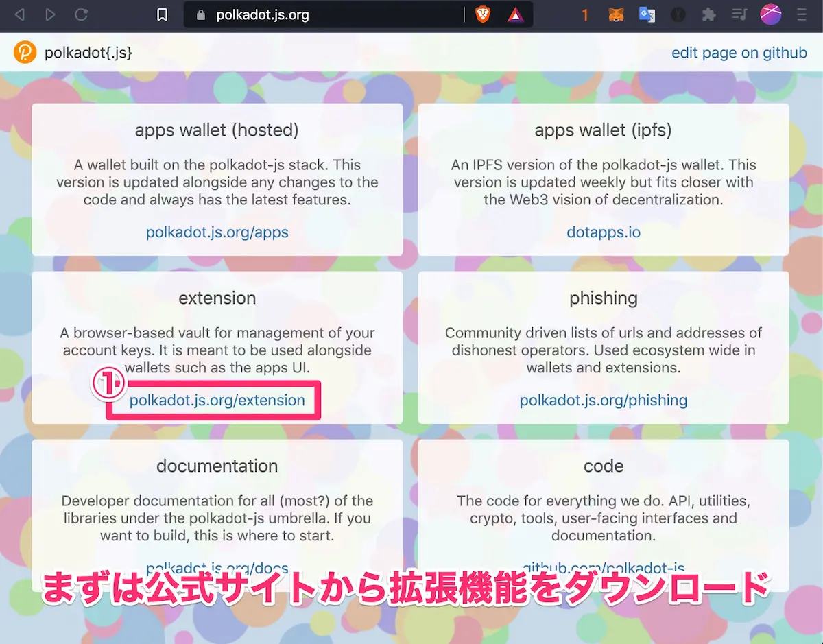The height and width of the screenshot is (644, 823).
Task: Open the browser hamburger main menu
Action: [802, 14]
